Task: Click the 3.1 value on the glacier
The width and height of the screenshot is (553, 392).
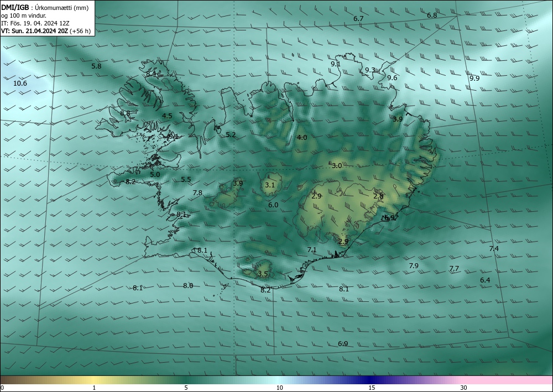Action: pyautogui.click(x=270, y=185)
